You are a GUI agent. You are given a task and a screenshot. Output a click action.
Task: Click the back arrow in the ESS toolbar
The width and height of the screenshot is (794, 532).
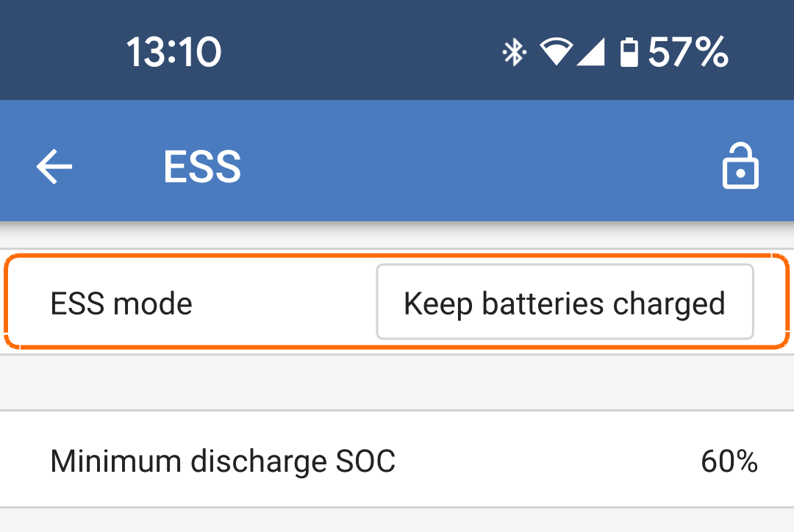tap(53, 166)
